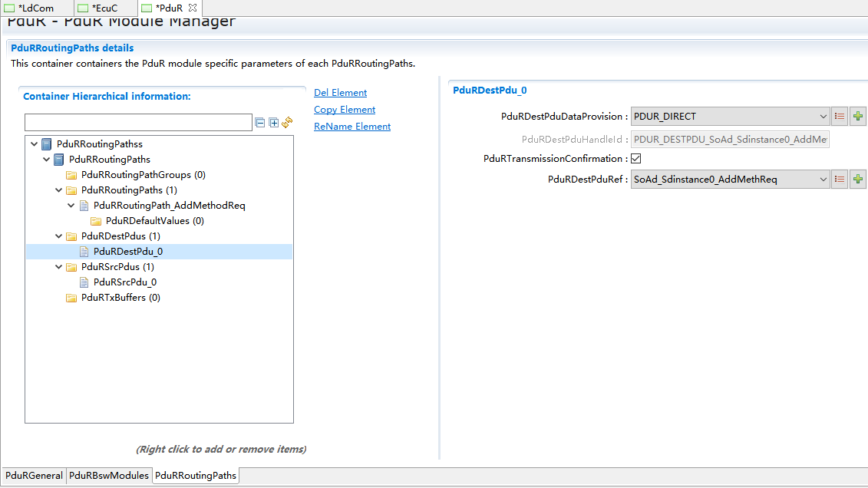Collapse the PduRDestPdus (1) folder
Screen dimensions: 868x488
59,236
